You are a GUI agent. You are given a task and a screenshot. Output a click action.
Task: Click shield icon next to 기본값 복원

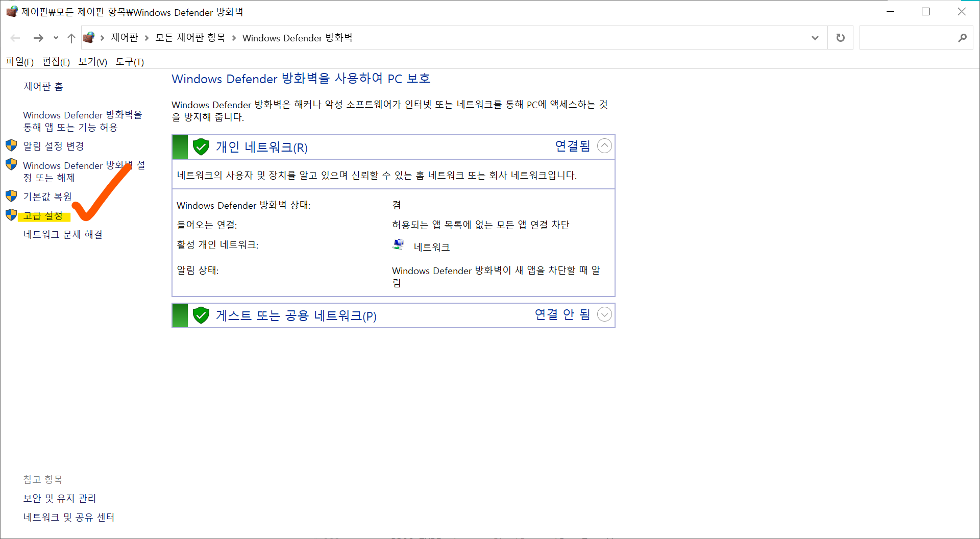pos(11,196)
